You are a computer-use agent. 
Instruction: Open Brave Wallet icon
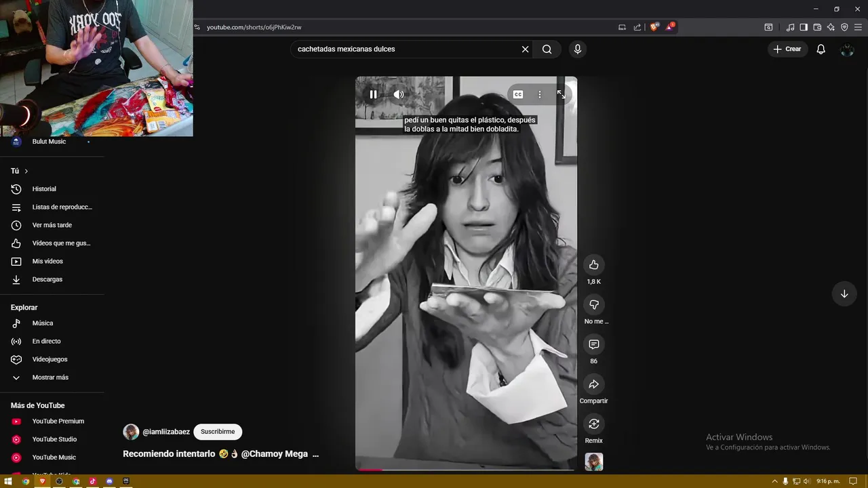817,27
